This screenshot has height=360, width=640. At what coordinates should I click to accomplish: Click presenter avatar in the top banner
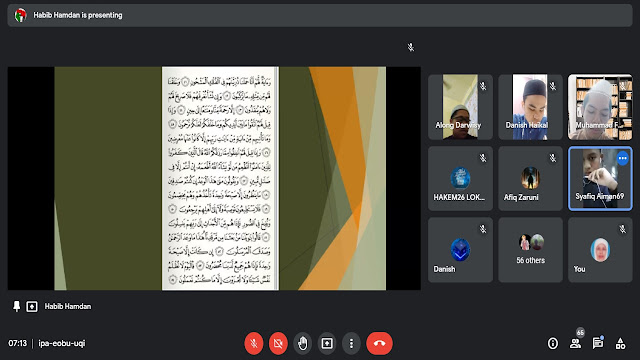[20, 15]
